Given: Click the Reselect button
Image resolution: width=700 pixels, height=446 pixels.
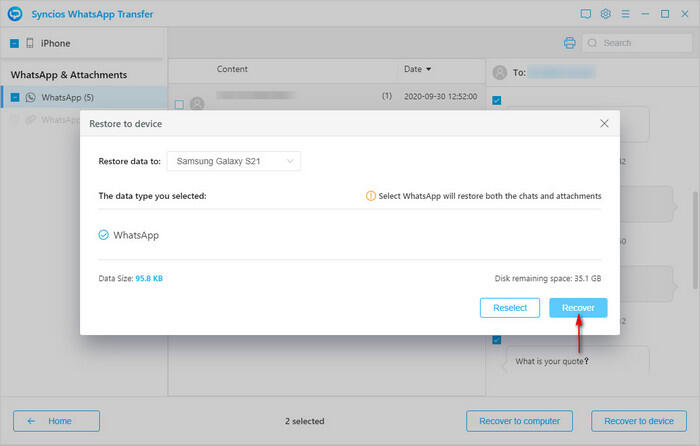Looking at the screenshot, I should point(510,308).
